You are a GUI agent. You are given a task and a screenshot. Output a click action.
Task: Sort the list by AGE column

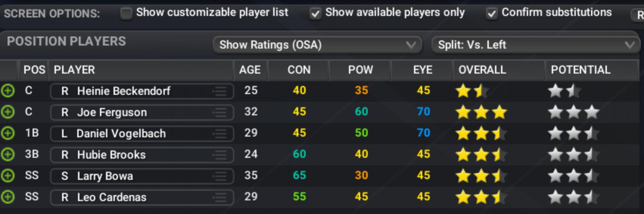pos(250,70)
